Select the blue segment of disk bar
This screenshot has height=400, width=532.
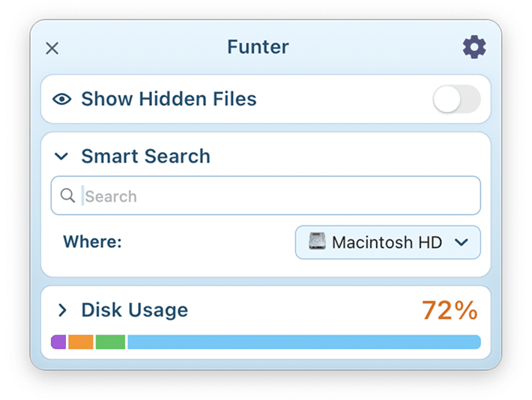click(304, 342)
